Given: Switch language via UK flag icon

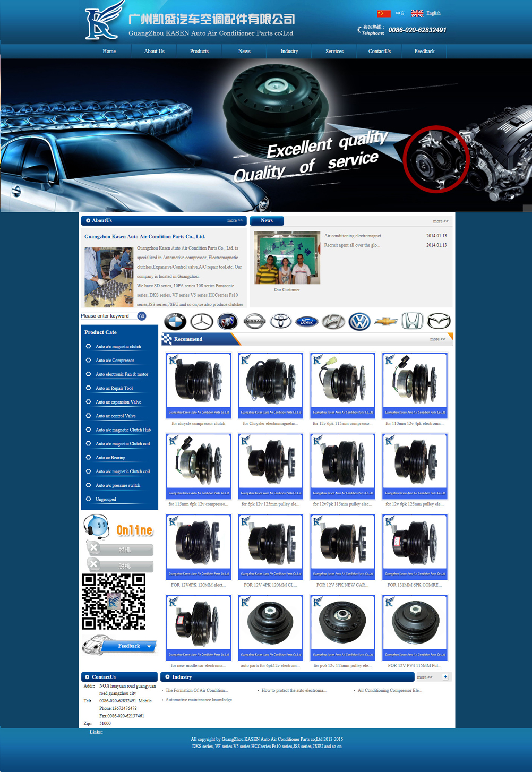Looking at the screenshot, I should [x=417, y=13].
